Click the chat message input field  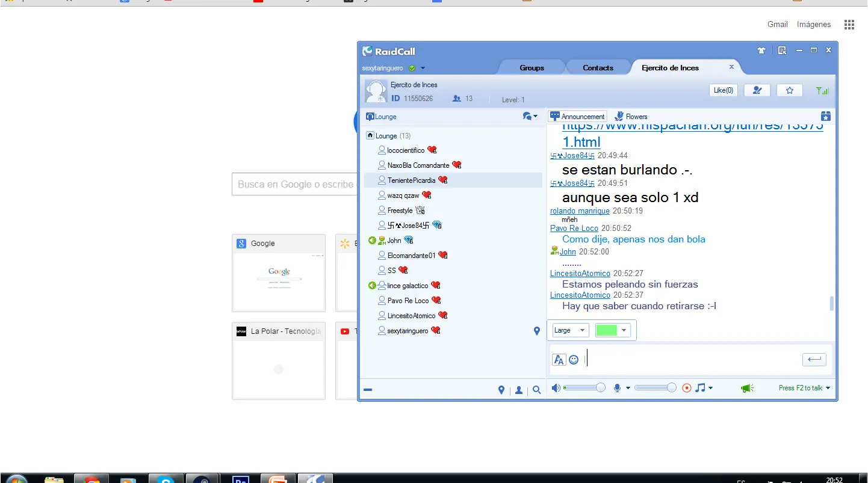point(692,360)
